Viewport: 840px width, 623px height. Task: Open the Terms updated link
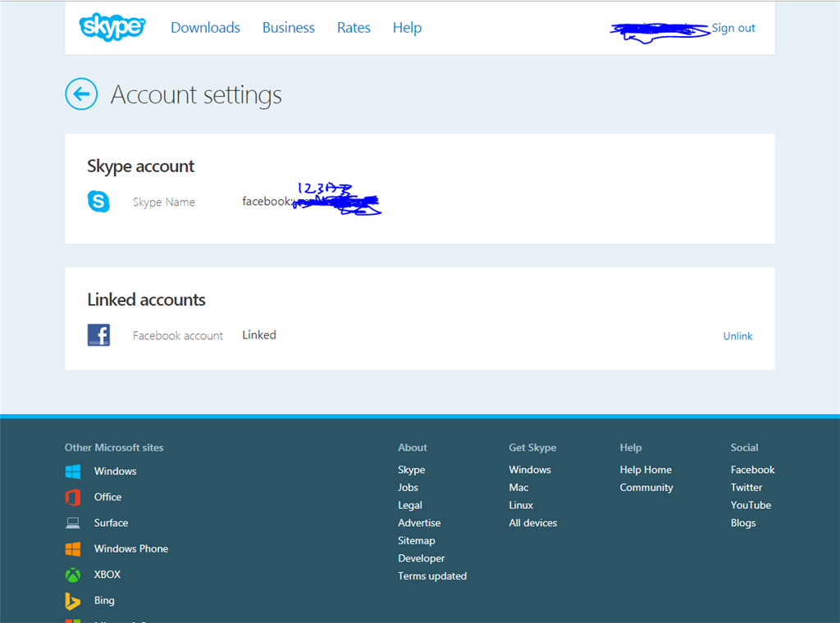pyautogui.click(x=431, y=576)
